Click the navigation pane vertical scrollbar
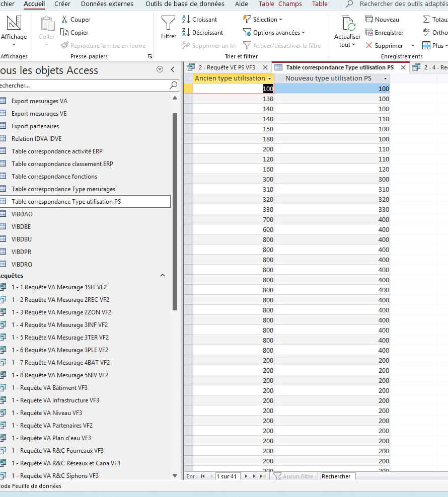Viewport: 448px width, 497px height. point(175,211)
